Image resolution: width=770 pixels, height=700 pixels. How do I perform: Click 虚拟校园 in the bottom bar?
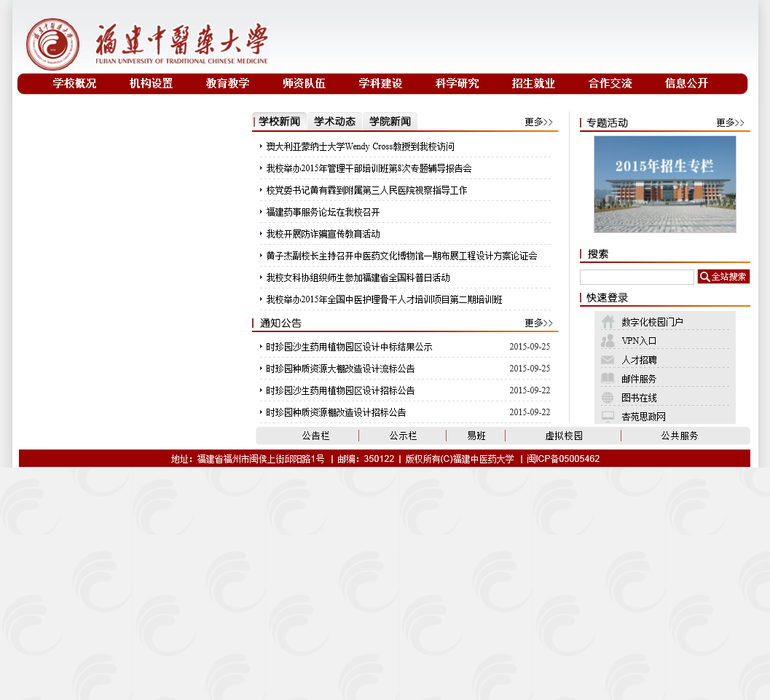click(564, 436)
